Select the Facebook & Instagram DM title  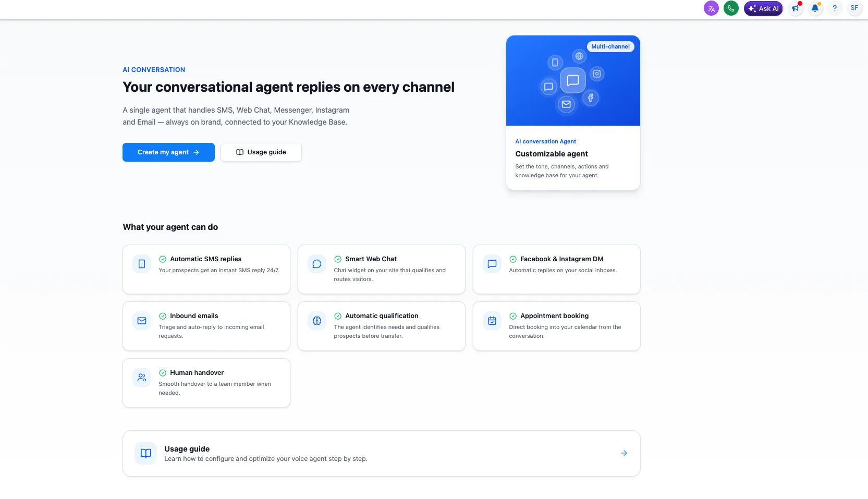pos(561,259)
